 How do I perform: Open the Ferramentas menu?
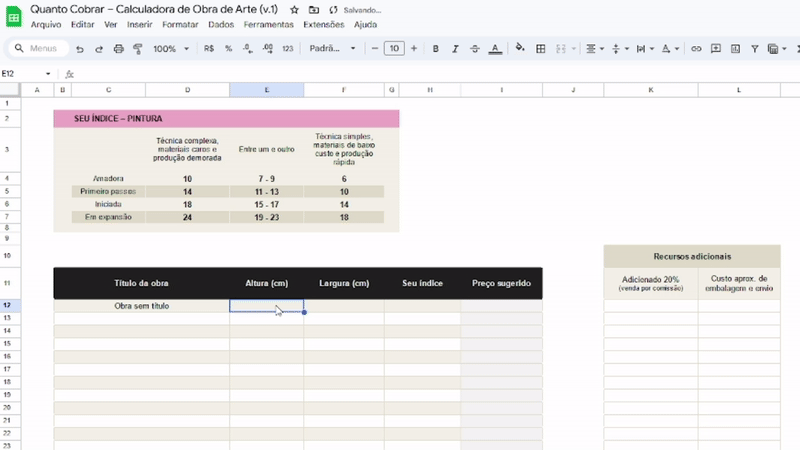[x=268, y=24]
